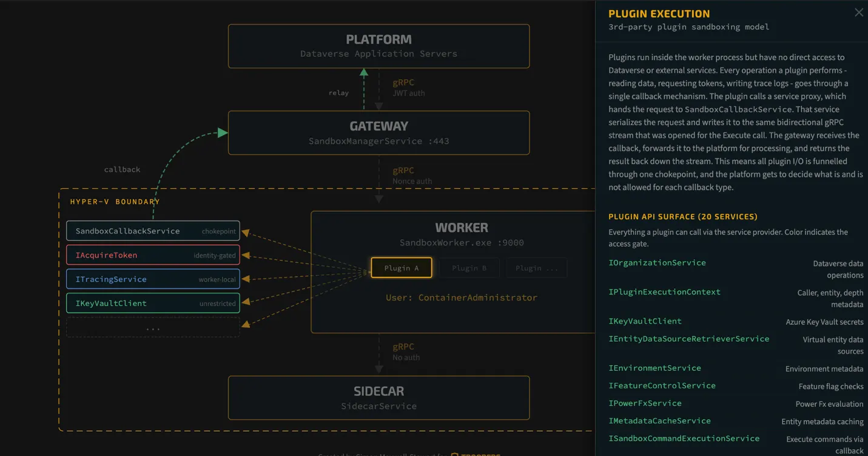Click the SandboxCallbackService chokepoint box
This screenshot has width=868, height=456.
[x=153, y=231]
